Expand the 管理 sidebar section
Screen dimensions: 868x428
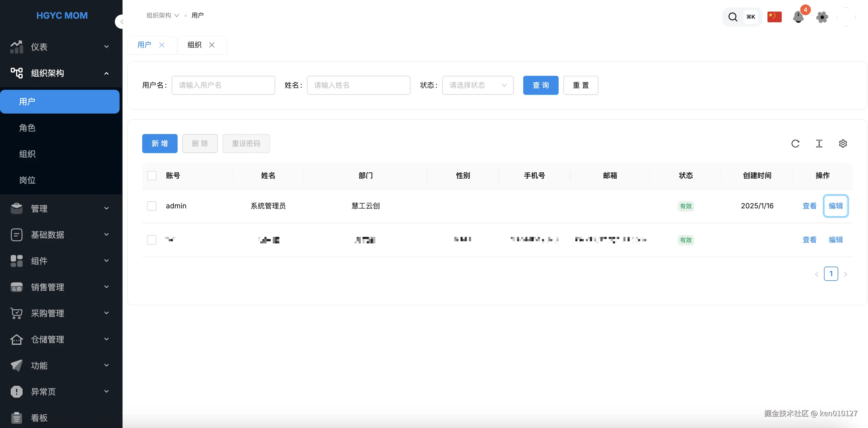point(106,208)
